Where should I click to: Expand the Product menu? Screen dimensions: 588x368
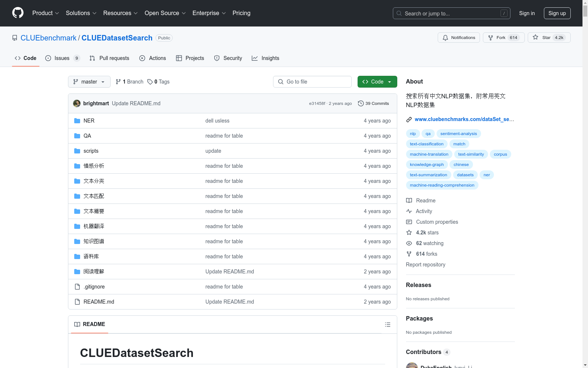[x=46, y=13]
